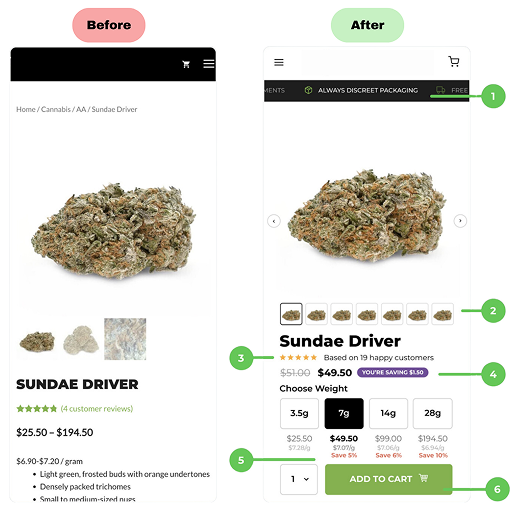
Task: Open the 4 customer reviews link
Action: pos(97,409)
